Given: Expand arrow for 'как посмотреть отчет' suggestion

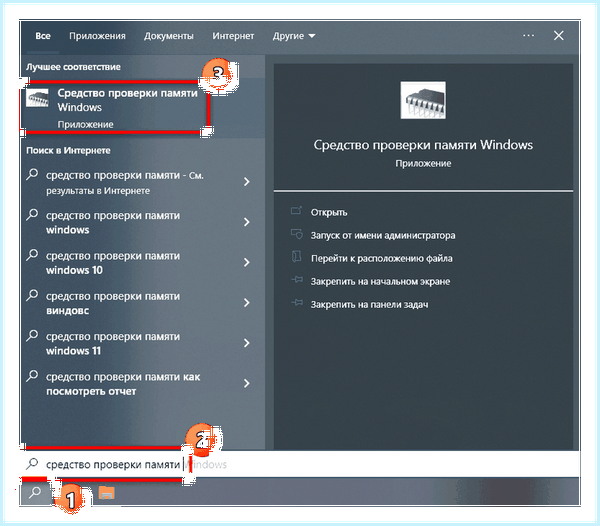Looking at the screenshot, I should pos(247,383).
